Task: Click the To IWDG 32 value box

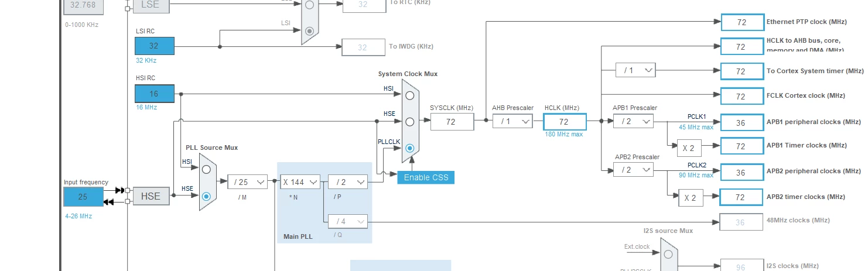Action: click(x=363, y=47)
